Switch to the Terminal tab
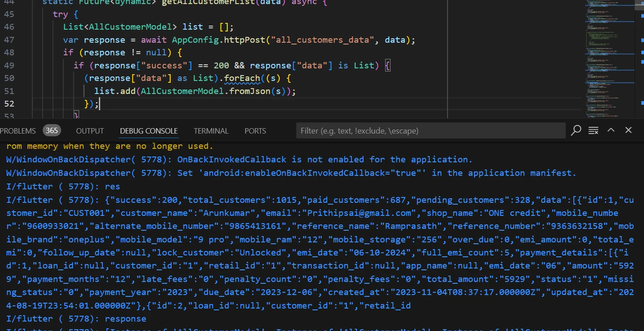This screenshot has height=331, width=644. (x=211, y=131)
